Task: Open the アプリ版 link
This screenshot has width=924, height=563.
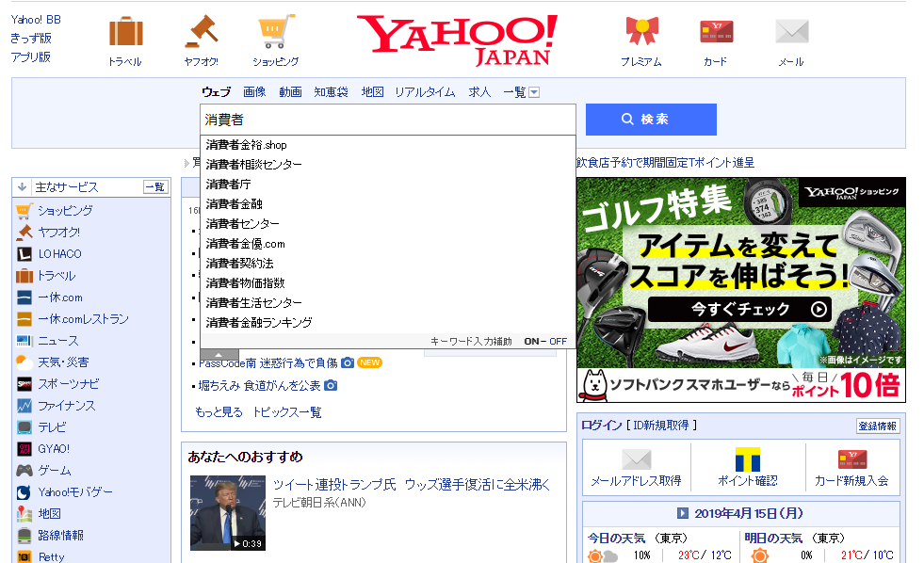Action: click(31, 57)
